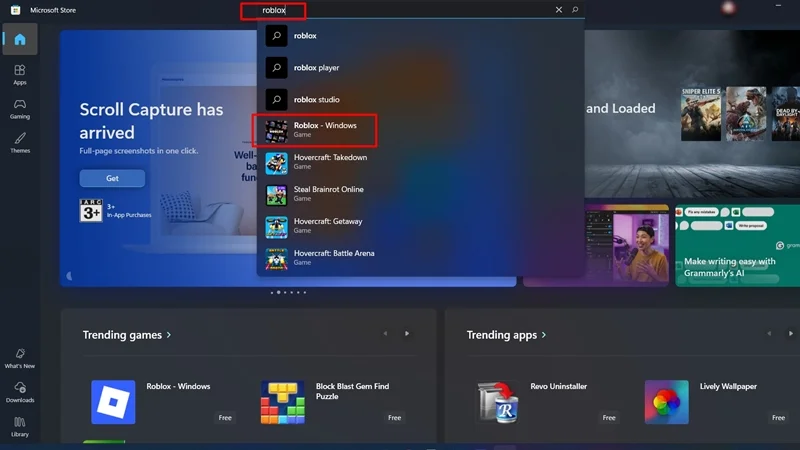
Task: Open Roblox - Windows trending game icon
Action: pyautogui.click(x=113, y=402)
